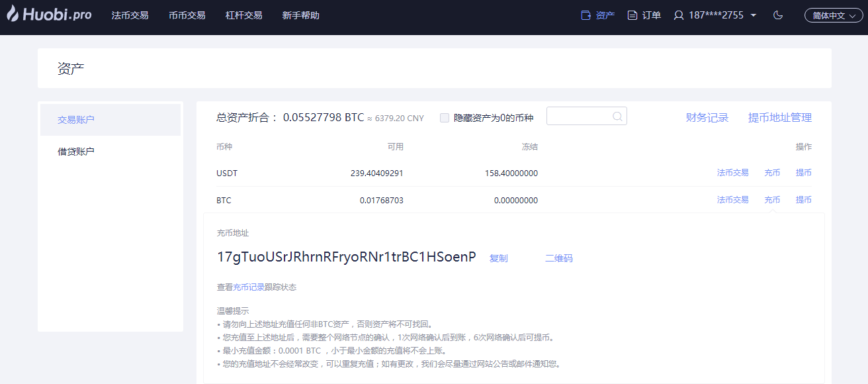Click the user profile avatar icon
The width and height of the screenshot is (868, 384).
point(679,15)
